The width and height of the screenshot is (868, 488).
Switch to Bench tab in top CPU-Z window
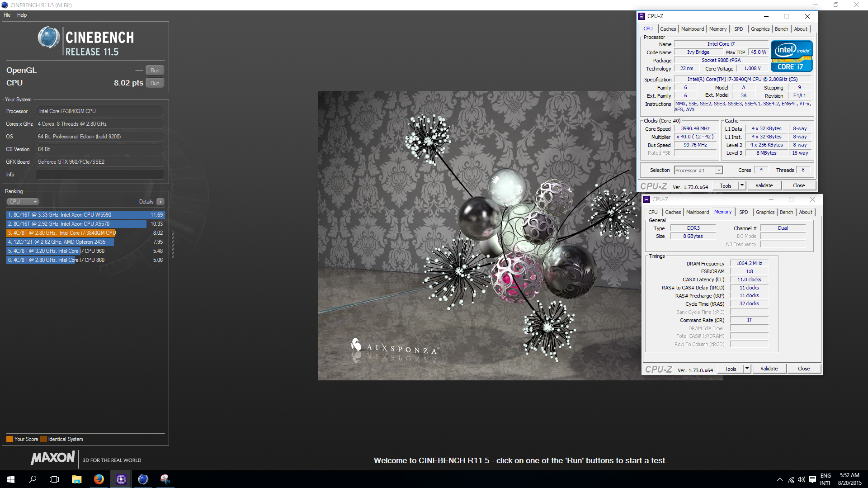[782, 29]
